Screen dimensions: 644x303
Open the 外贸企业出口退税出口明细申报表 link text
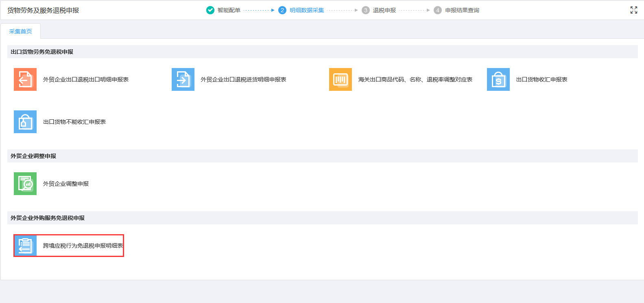click(x=86, y=79)
